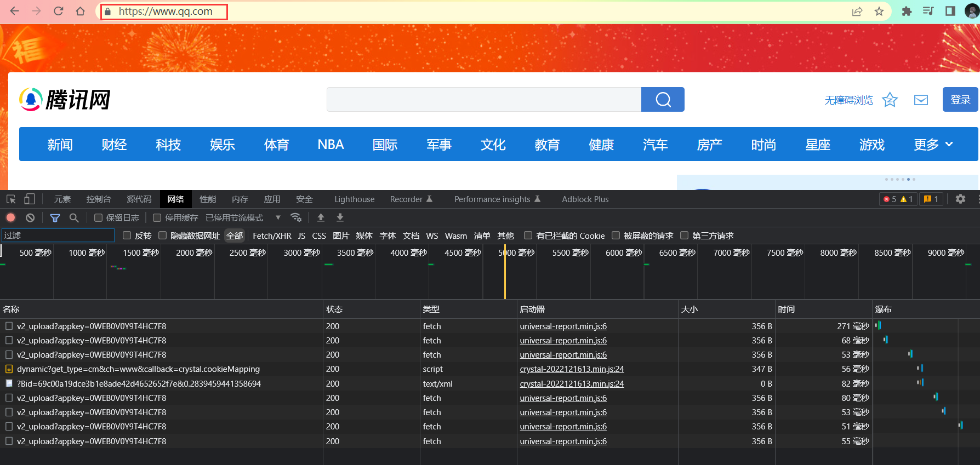Open the 无障碍浏览 link

(848, 100)
